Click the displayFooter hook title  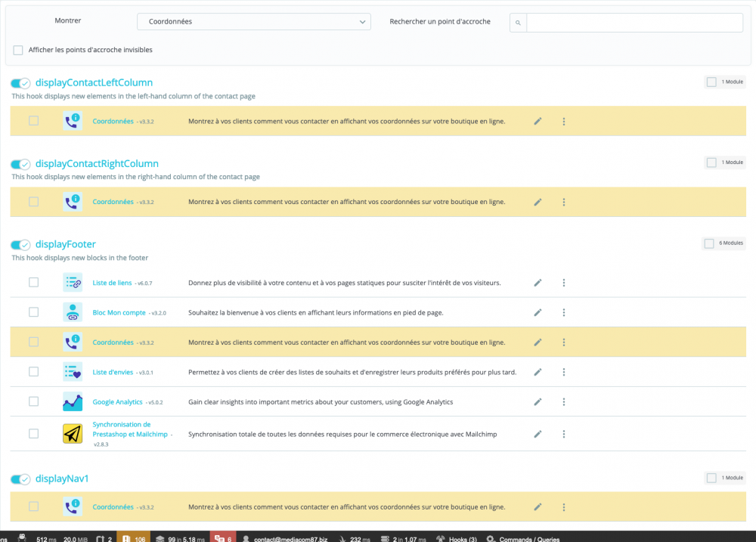pos(66,244)
